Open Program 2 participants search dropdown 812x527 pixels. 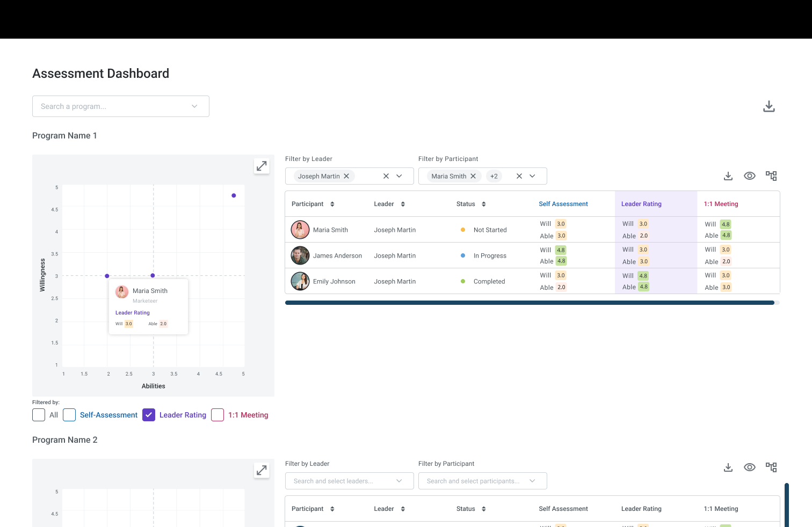point(483,481)
